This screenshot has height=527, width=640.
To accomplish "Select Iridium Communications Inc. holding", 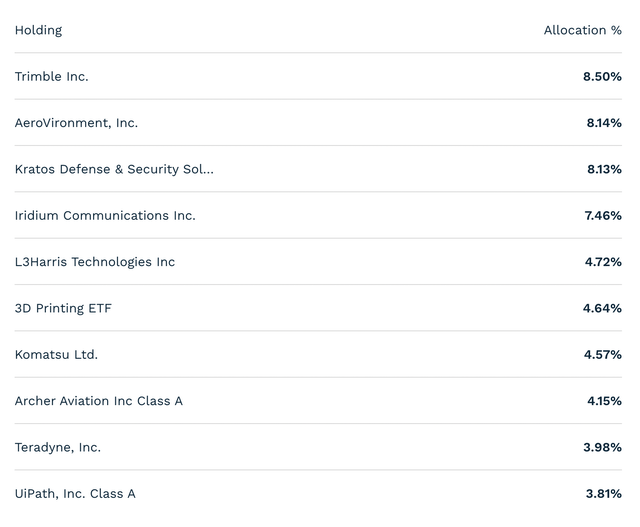I will [x=105, y=215].
